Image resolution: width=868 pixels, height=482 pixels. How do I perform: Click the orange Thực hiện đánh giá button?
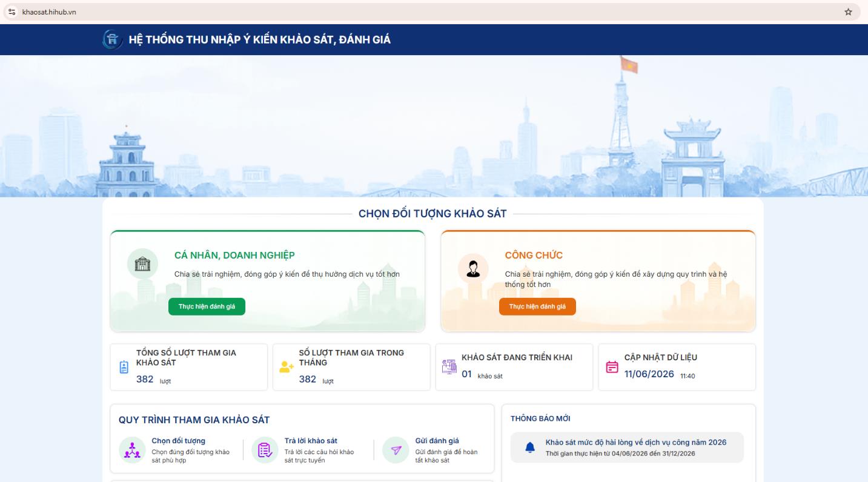tap(537, 306)
